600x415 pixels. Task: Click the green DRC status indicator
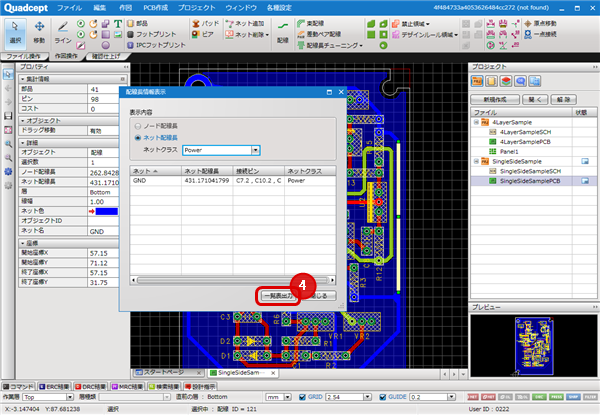click(x=539, y=397)
